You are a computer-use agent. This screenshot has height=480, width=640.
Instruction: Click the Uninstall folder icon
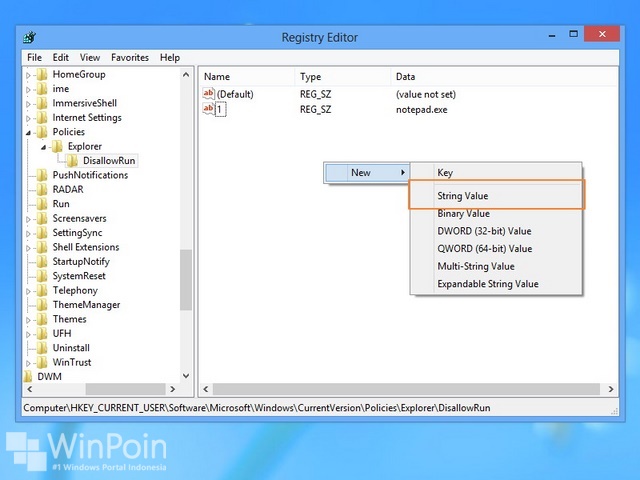pos(42,348)
